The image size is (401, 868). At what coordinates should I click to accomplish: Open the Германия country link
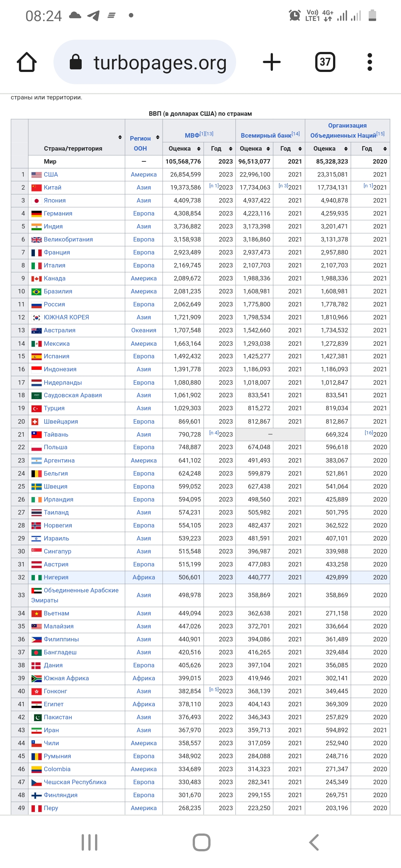(x=58, y=213)
